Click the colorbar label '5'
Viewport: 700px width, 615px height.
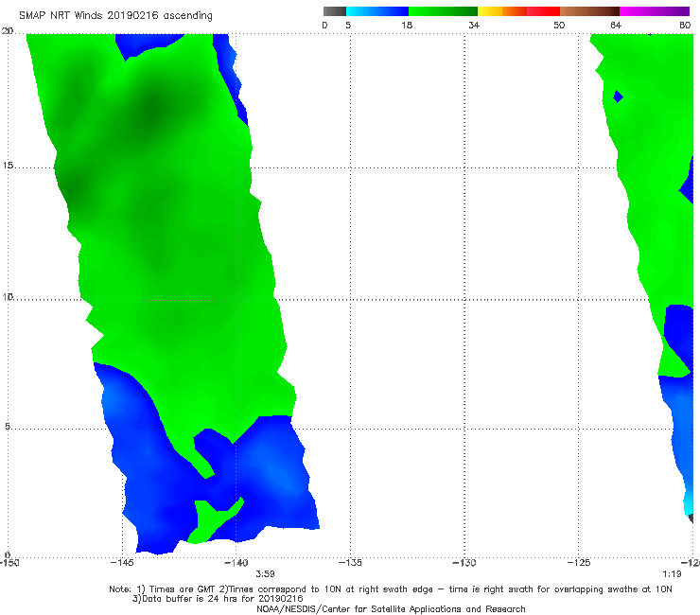click(x=348, y=25)
